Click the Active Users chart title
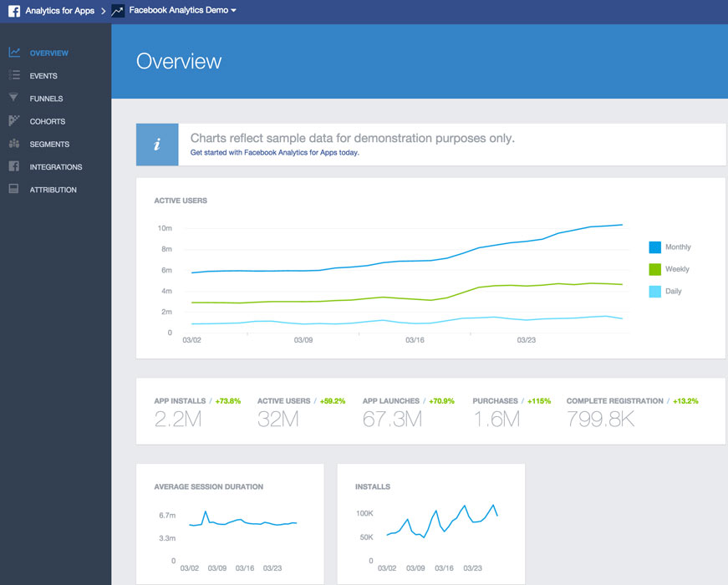This screenshot has height=585, width=728. (x=181, y=201)
